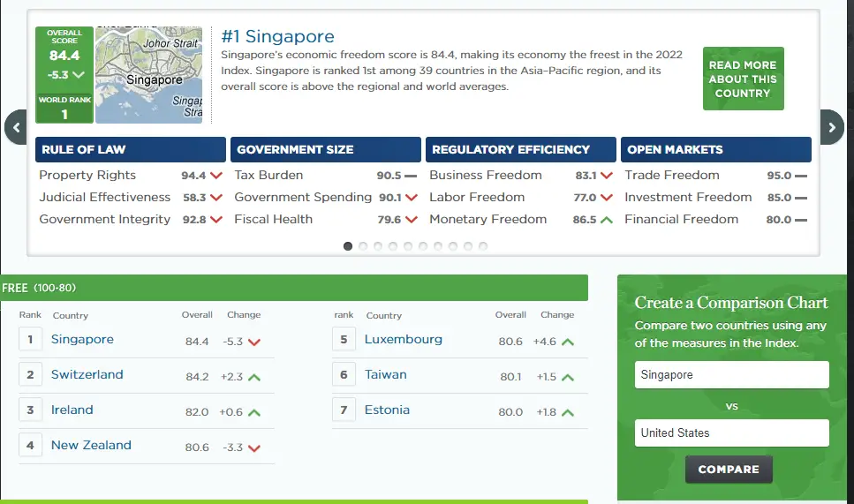Open the Singapore country selector field
The image size is (854, 504).
731,375
